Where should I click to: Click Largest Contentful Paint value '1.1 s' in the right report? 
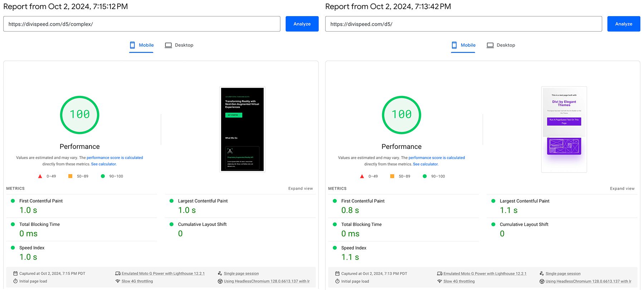(508, 210)
